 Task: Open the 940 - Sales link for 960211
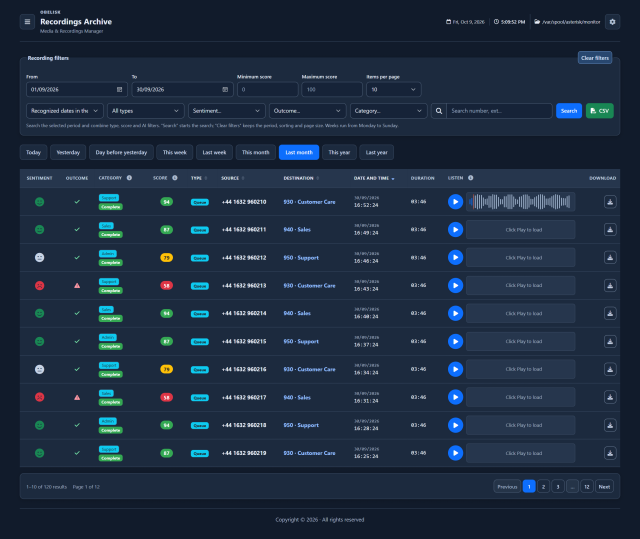tap(297, 230)
